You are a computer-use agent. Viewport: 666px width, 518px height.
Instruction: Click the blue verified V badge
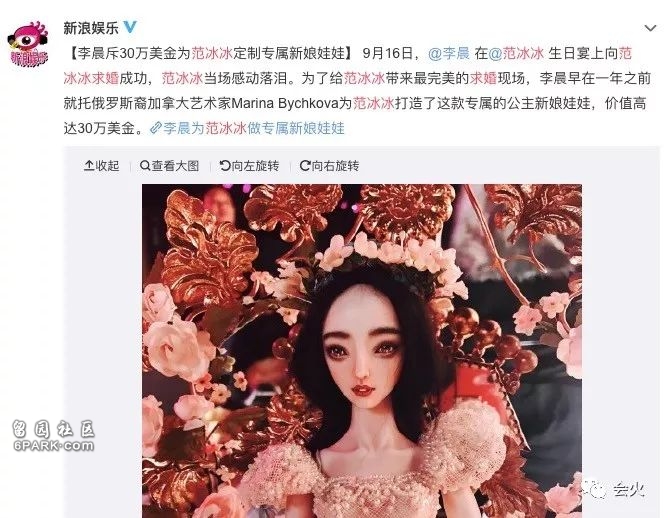pyautogui.click(x=130, y=27)
